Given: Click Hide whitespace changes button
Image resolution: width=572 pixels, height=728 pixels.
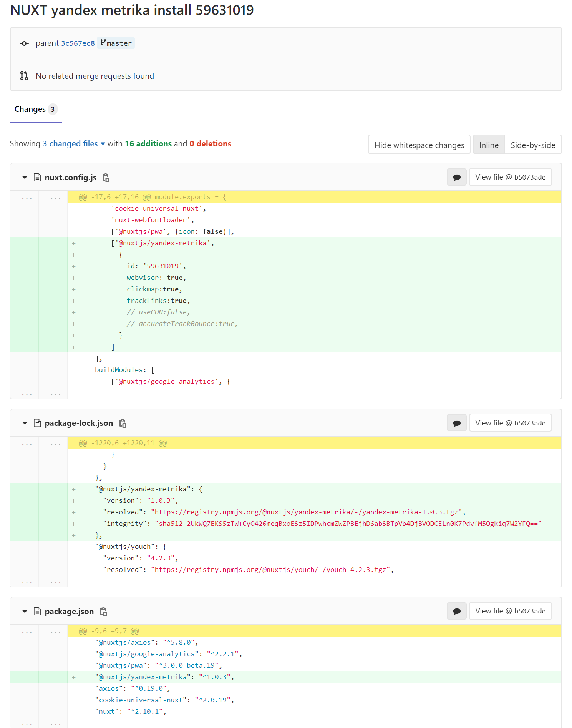Looking at the screenshot, I should (419, 145).
